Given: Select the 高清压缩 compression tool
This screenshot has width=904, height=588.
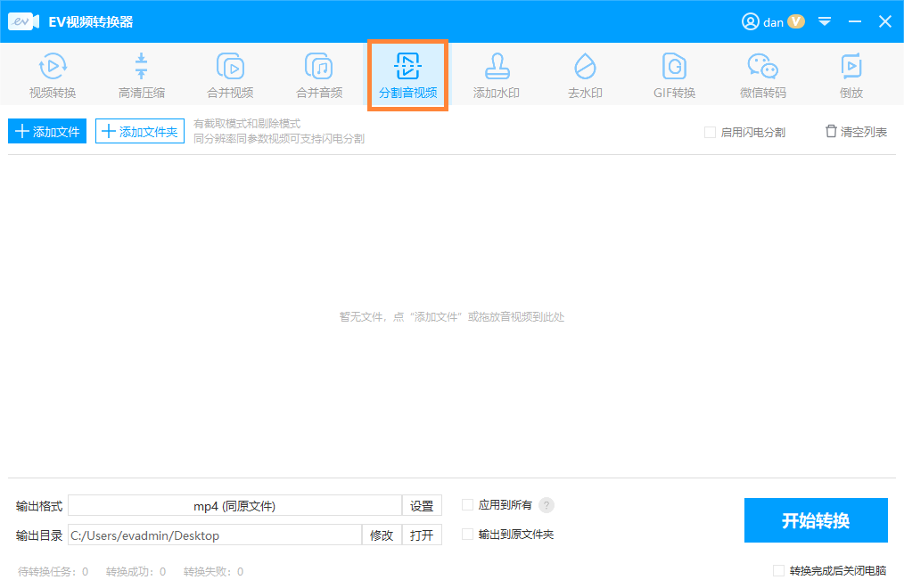Looking at the screenshot, I should coord(141,75).
